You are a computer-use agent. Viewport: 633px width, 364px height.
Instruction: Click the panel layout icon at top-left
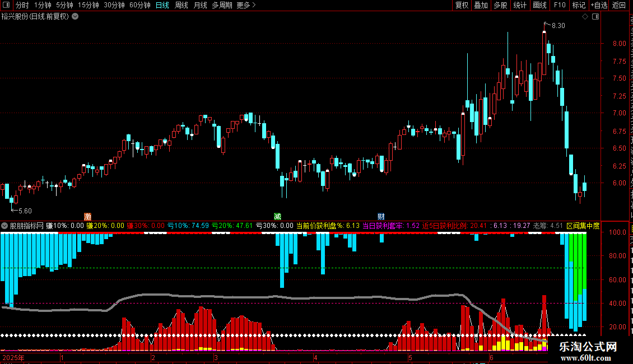pyautogui.click(x=6, y=5)
